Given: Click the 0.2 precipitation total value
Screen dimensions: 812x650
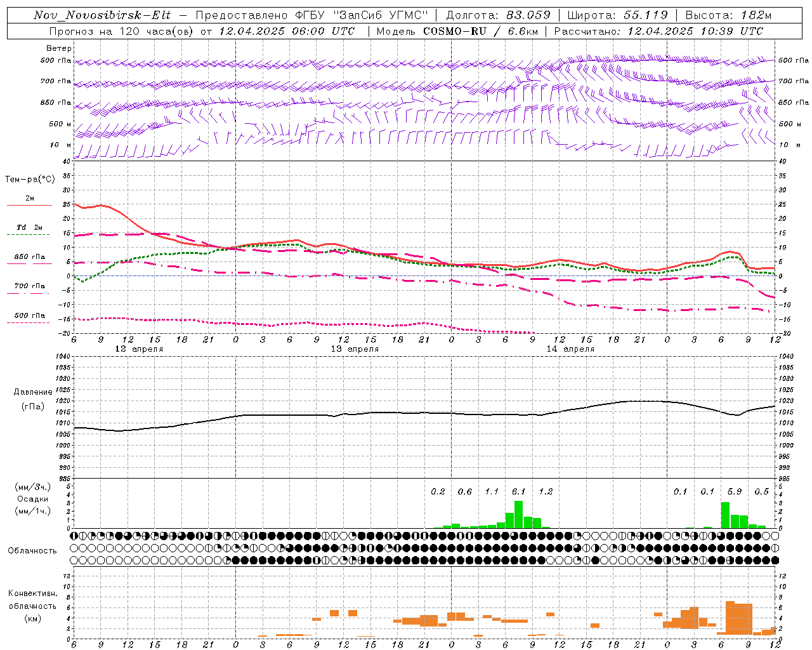Looking at the screenshot, I should click(438, 491).
